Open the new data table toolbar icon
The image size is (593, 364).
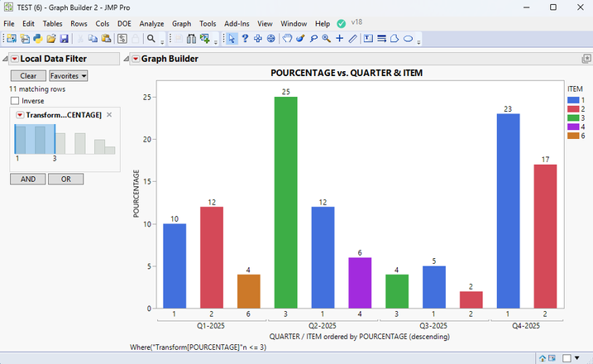point(12,39)
